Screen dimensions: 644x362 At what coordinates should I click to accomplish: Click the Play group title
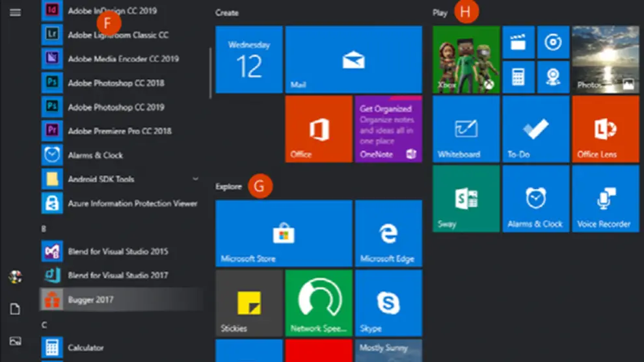(440, 13)
